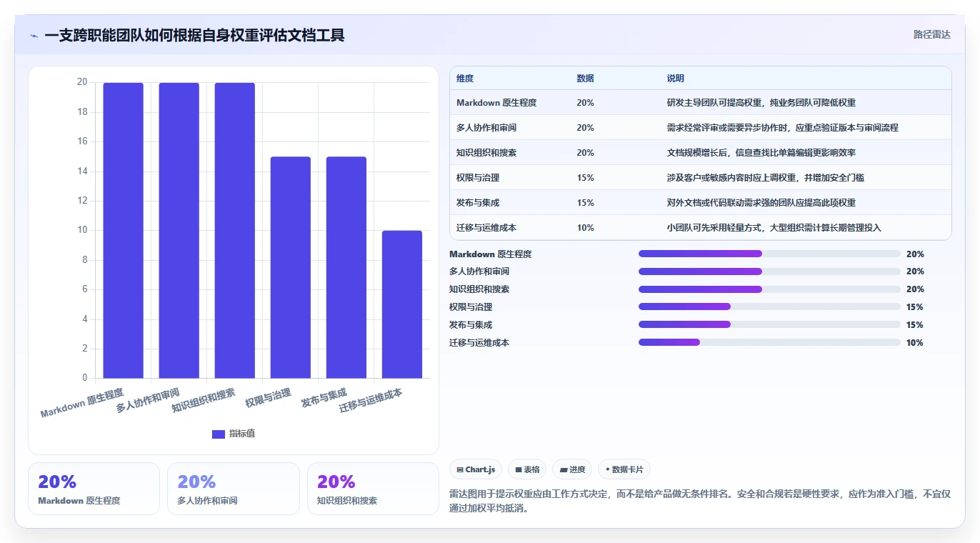
Task: Click the 权限与治理 bar in the chart
Action: (291, 267)
